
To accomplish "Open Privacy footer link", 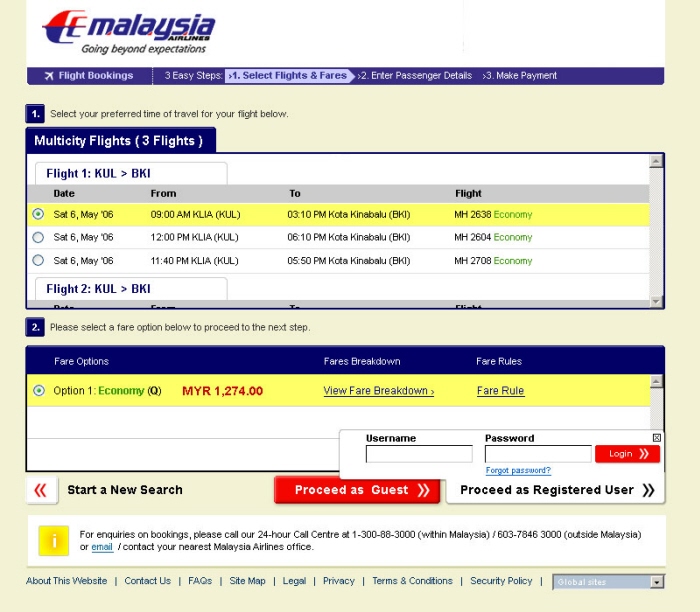I will click(339, 581).
